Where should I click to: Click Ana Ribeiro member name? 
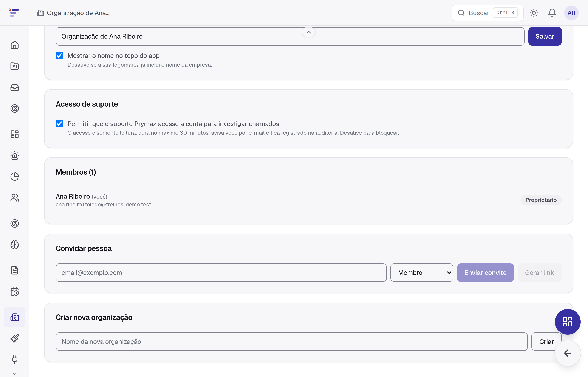point(73,196)
